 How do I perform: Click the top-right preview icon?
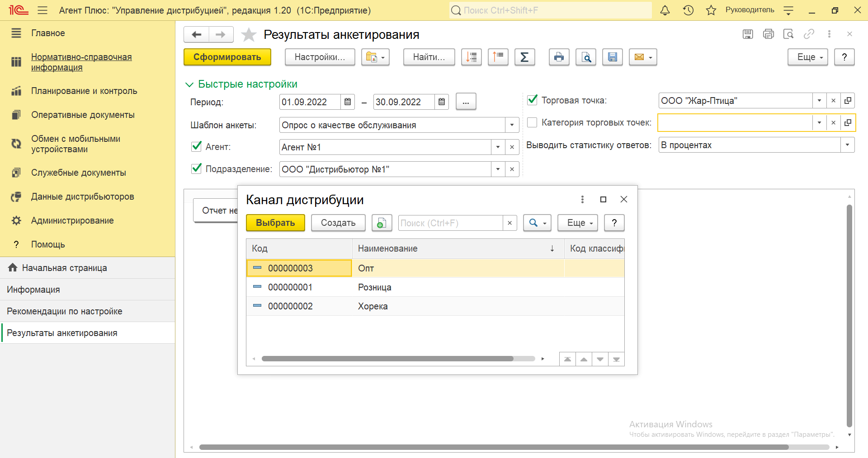click(x=788, y=34)
